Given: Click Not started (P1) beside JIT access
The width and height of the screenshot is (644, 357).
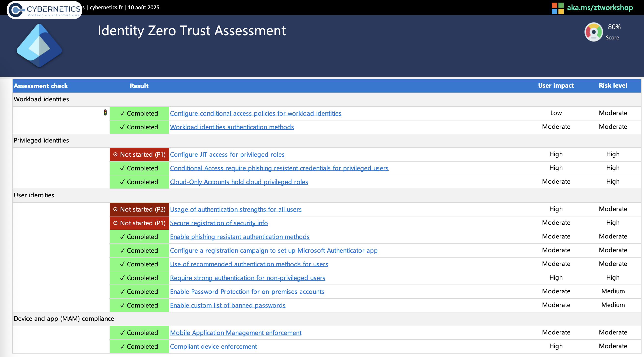Looking at the screenshot, I should [x=139, y=155].
